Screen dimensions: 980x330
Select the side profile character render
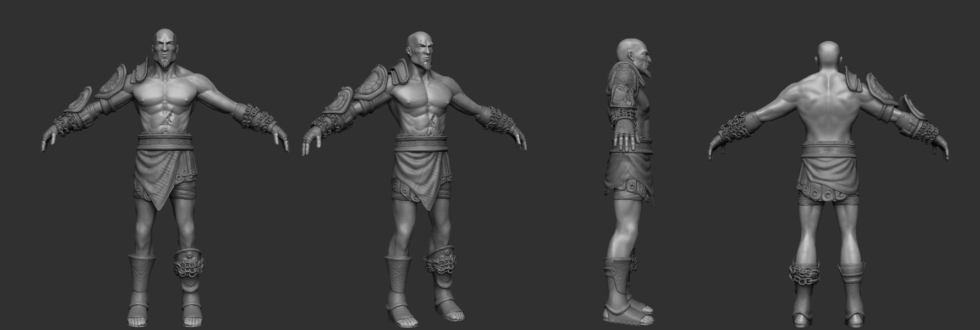[629, 182]
